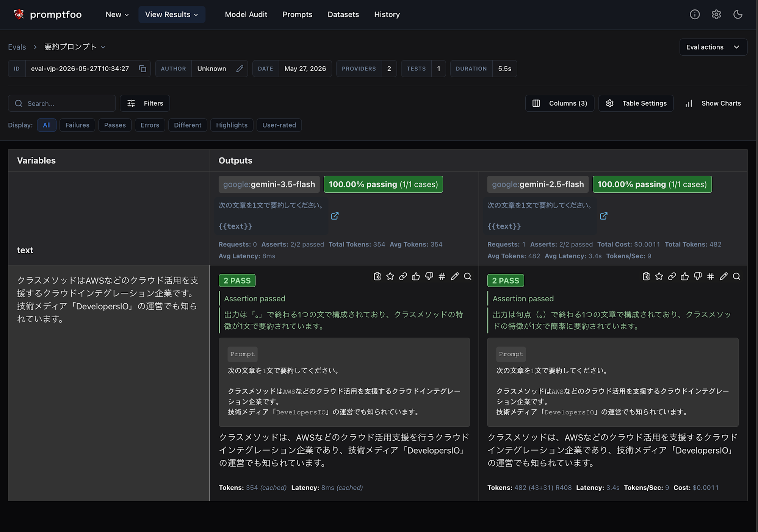Copy output of gemini-3.5-flash cell
The image size is (758, 532).
377,276
